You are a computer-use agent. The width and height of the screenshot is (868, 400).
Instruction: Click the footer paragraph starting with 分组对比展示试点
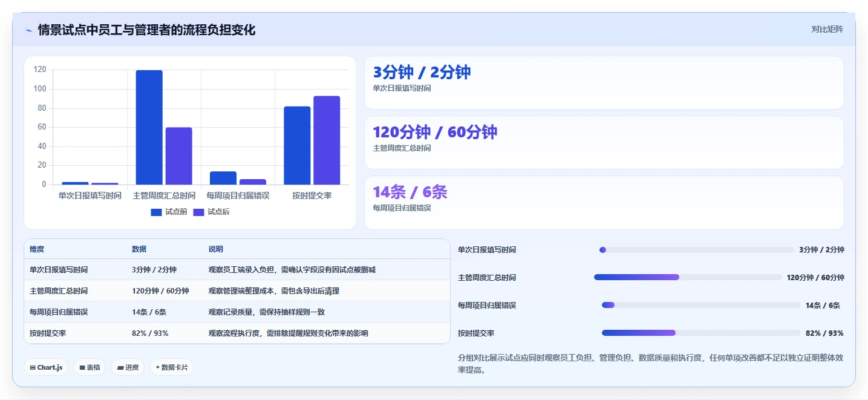pyautogui.click(x=651, y=364)
